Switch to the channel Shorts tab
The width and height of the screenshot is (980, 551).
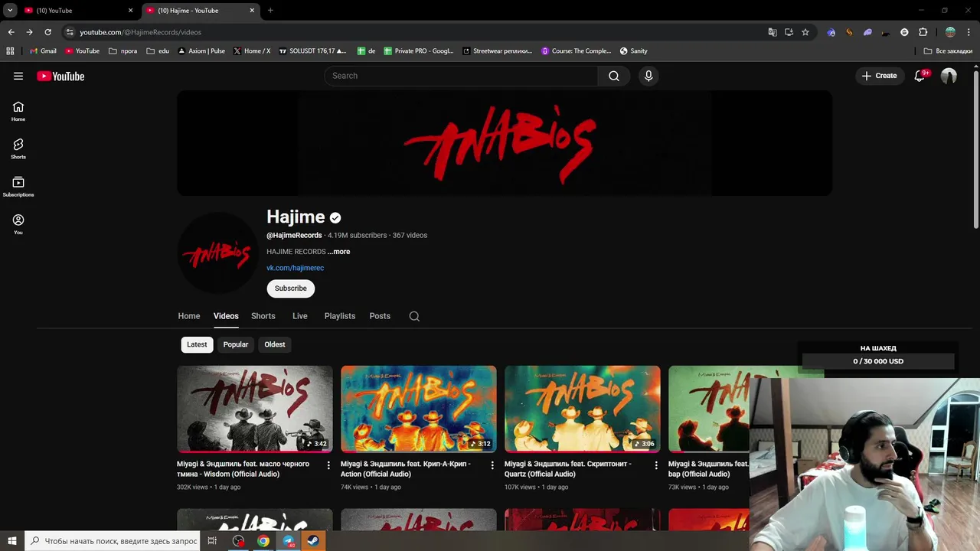point(263,316)
